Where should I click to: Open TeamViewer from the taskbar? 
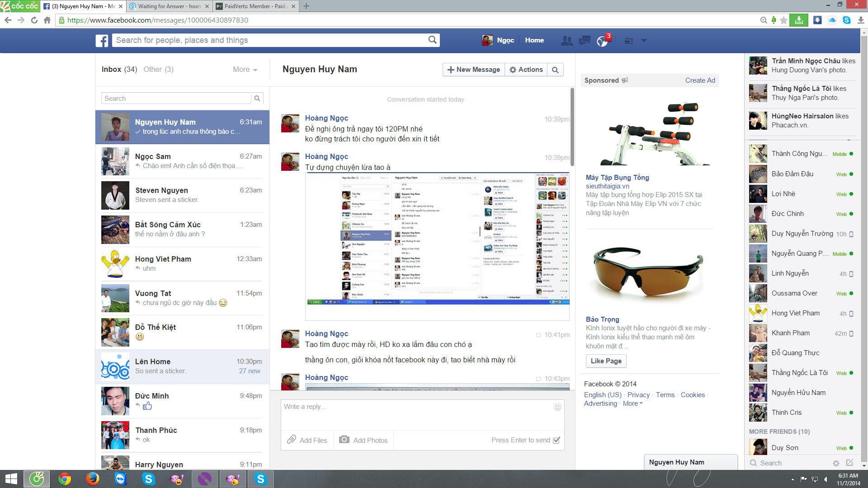tap(120, 479)
